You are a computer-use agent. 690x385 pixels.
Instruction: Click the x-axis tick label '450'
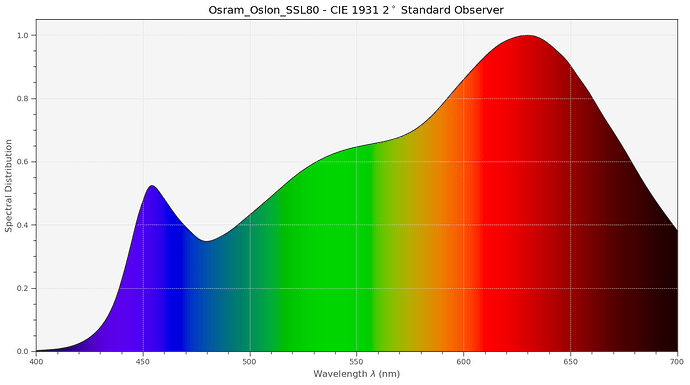pos(143,362)
